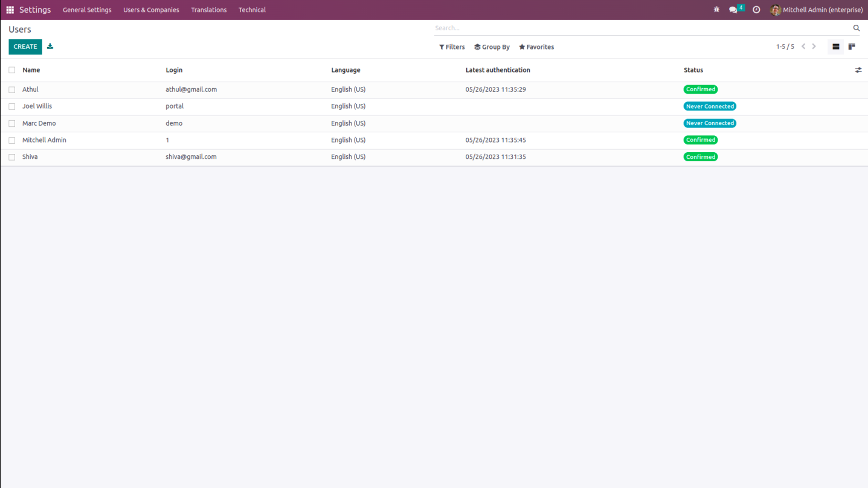Click English (US) in Athul's row
868x488 pixels.
click(348, 89)
